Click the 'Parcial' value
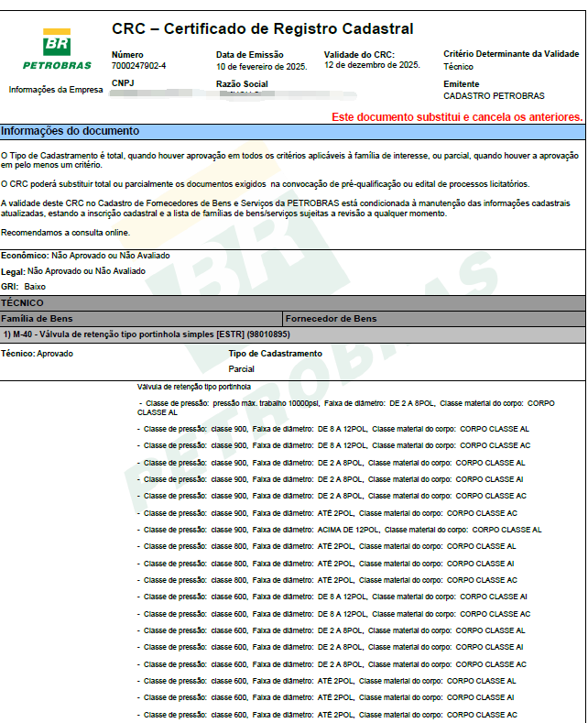 [241, 369]
